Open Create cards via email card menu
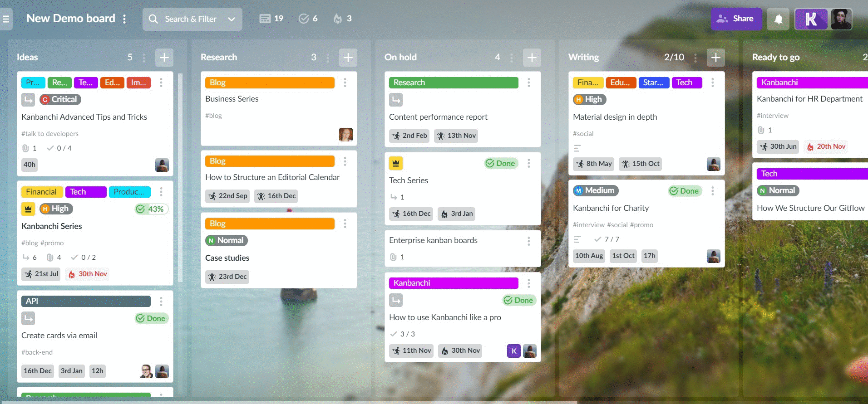The width and height of the screenshot is (868, 404). click(x=161, y=302)
